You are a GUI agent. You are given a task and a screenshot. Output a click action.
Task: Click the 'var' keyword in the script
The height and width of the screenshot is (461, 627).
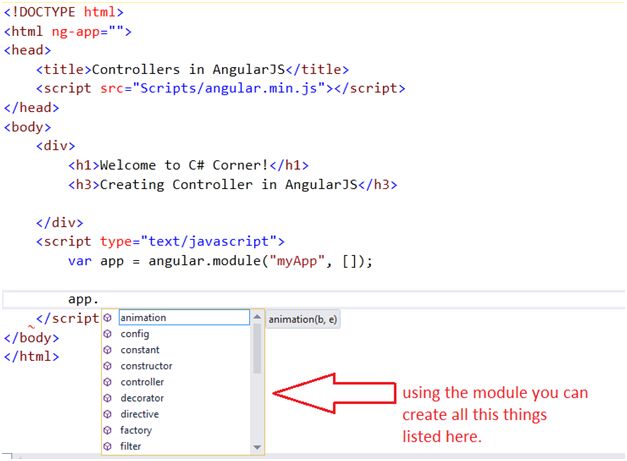(x=80, y=261)
